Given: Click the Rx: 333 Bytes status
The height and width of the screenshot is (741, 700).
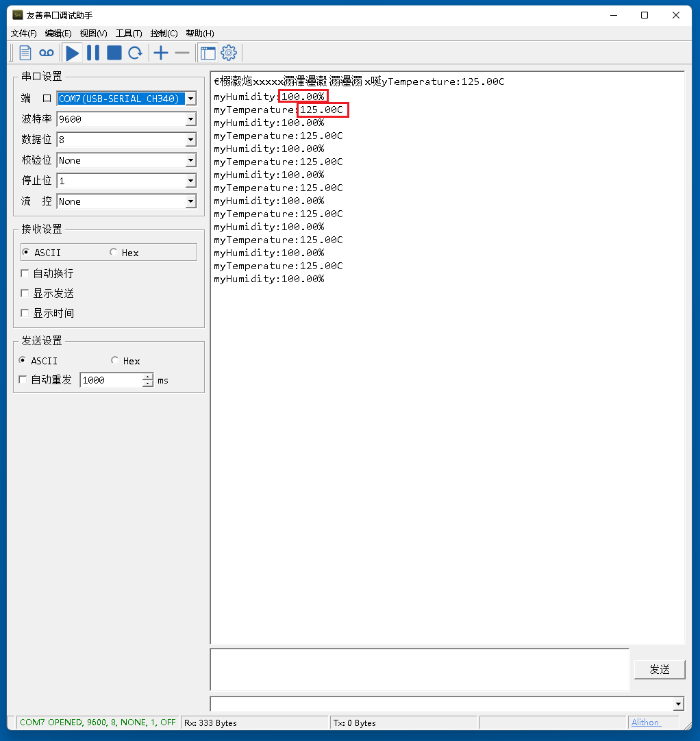Looking at the screenshot, I should [210, 723].
